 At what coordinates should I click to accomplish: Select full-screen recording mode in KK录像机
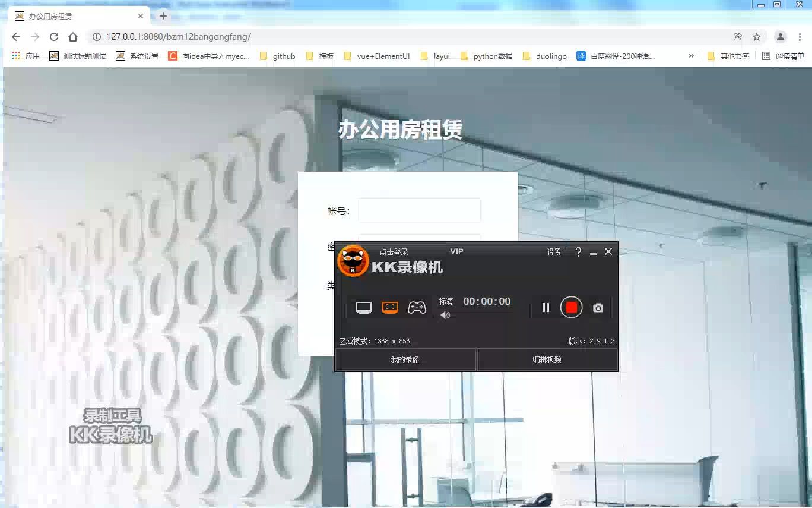click(364, 307)
